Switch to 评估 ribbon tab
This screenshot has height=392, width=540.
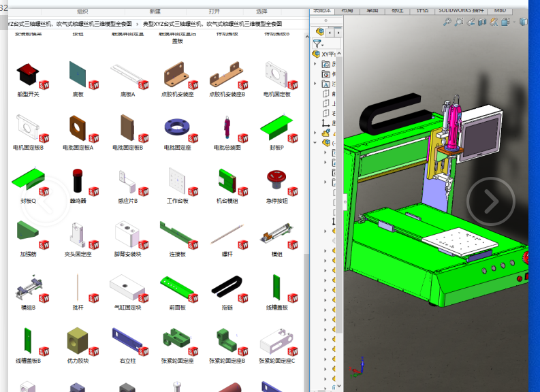pyautogui.click(x=423, y=10)
